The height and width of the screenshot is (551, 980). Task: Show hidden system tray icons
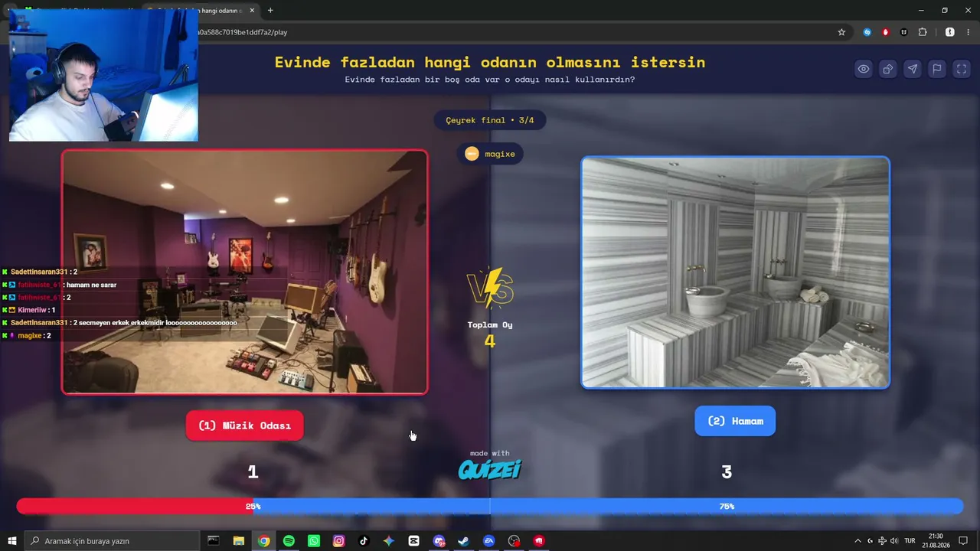coord(857,541)
